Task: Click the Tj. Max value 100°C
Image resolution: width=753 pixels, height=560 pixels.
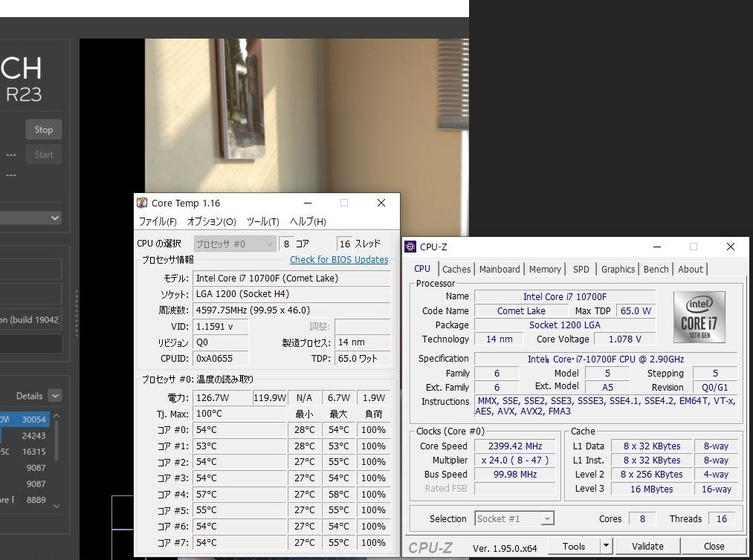Action: pyautogui.click(x=239, y=414)
